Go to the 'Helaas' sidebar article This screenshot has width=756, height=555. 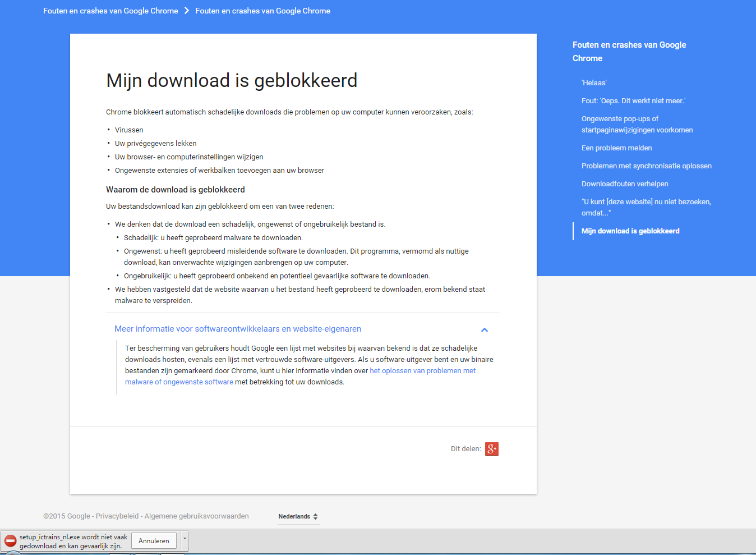594,83
